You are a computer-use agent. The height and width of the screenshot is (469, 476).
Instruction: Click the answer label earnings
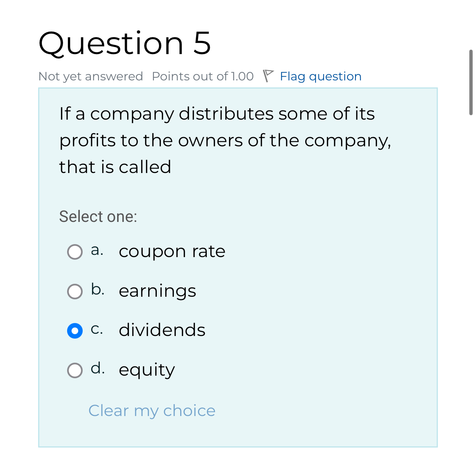(157, 291)
